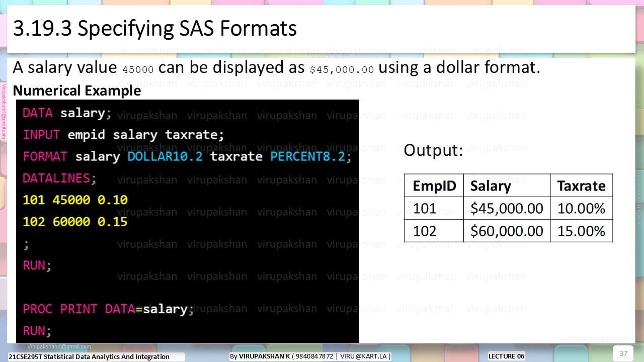Viewport: 644px width, 362px height.
Task: Click the '$45,000.00' table cell
Action: coord(507,209)
